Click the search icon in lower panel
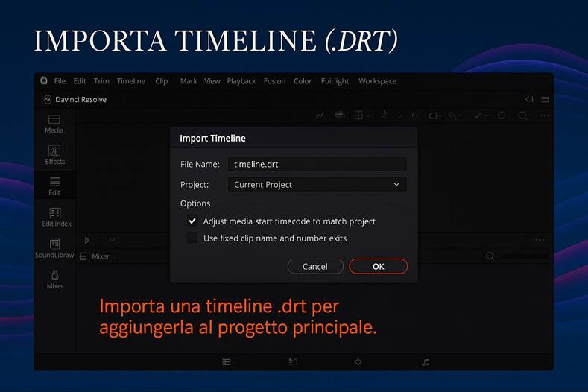Screen dimensions: 588x392 coord(490,256)
